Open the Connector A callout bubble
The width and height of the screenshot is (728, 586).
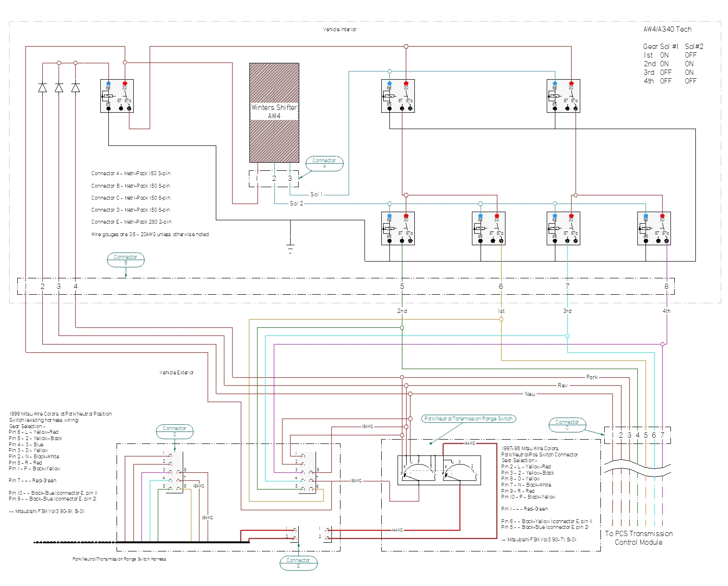coord(325,163)
